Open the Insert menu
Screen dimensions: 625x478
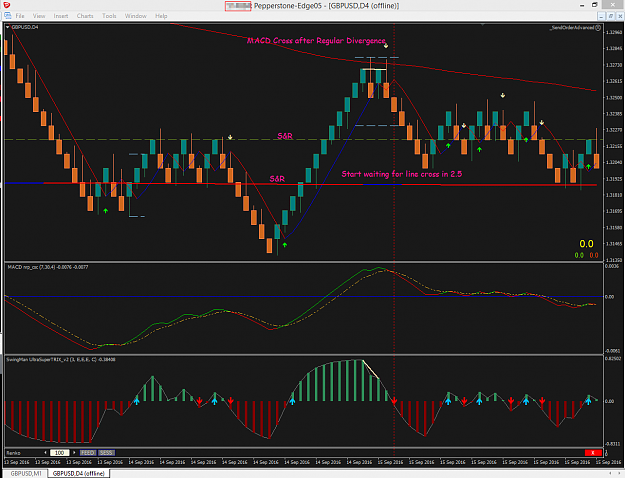61,16
